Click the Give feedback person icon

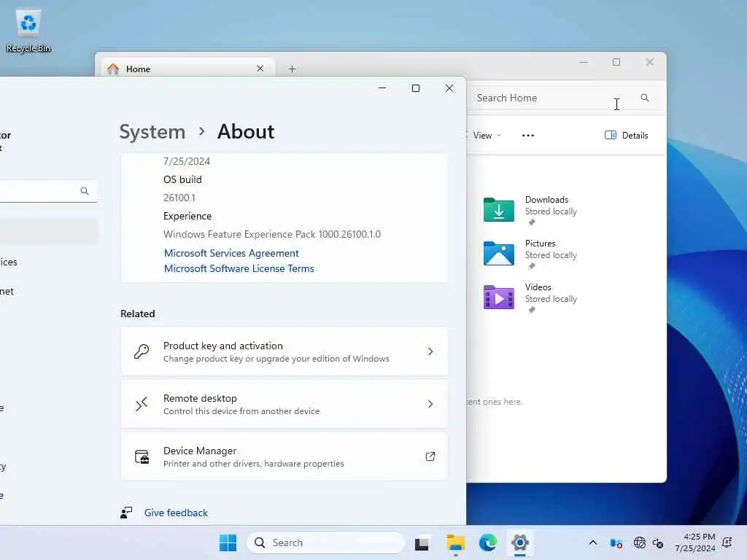point(126,513)
